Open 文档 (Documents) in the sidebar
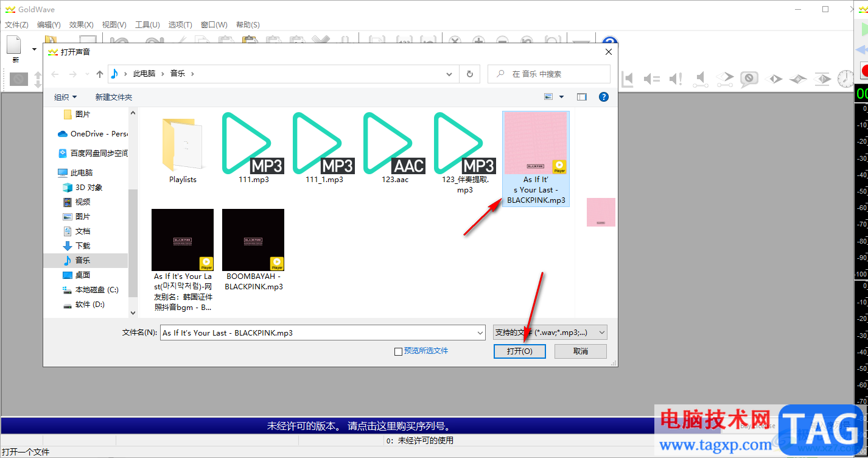Screen dimensions: 868x458 [77, 231]
